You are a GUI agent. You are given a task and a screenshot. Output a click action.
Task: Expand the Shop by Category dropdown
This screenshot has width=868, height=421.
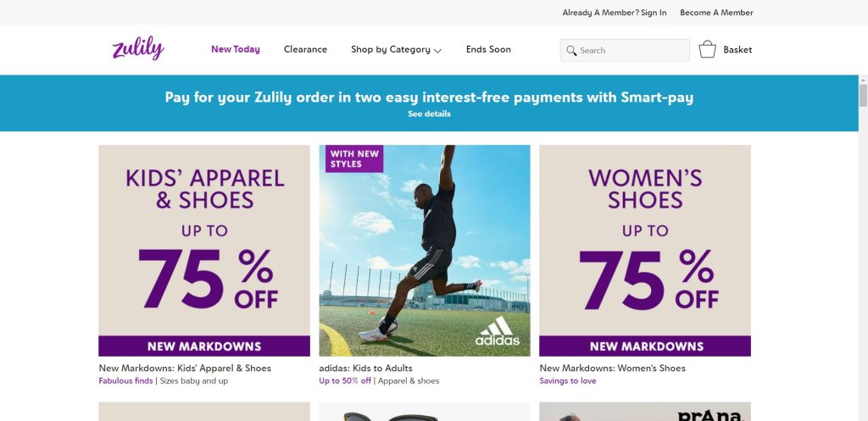pyautogui.click(x=396, y=50)
